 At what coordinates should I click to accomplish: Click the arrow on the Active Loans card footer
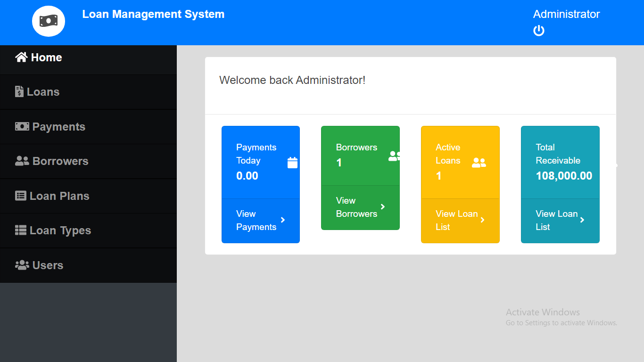[482, 220]
